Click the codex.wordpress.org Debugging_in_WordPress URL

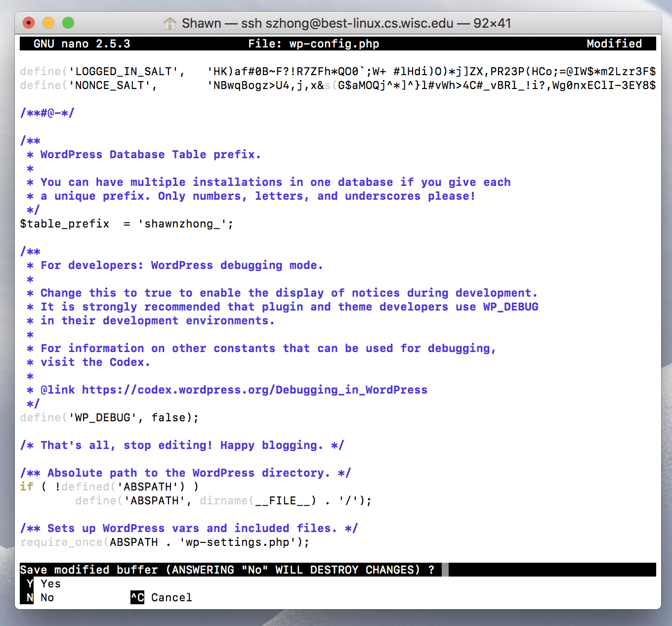pyautogui.click(x=254, y=390)
